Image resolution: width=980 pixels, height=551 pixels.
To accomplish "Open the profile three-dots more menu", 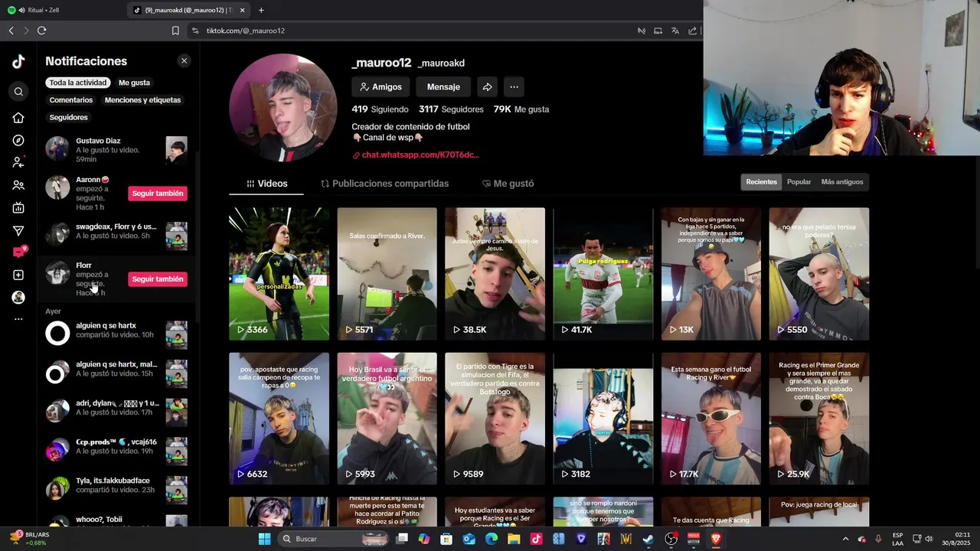I will pyautogui.click(x=514, y=87).
